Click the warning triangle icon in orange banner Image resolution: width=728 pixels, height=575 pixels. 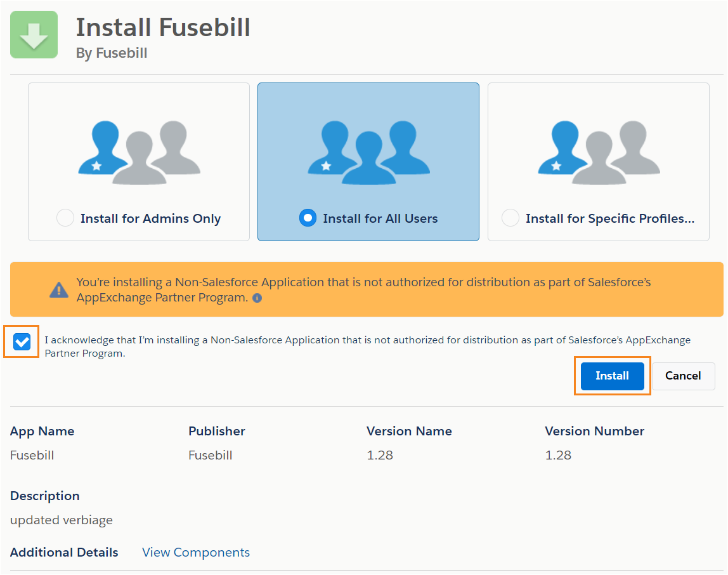tap(59, 289)
